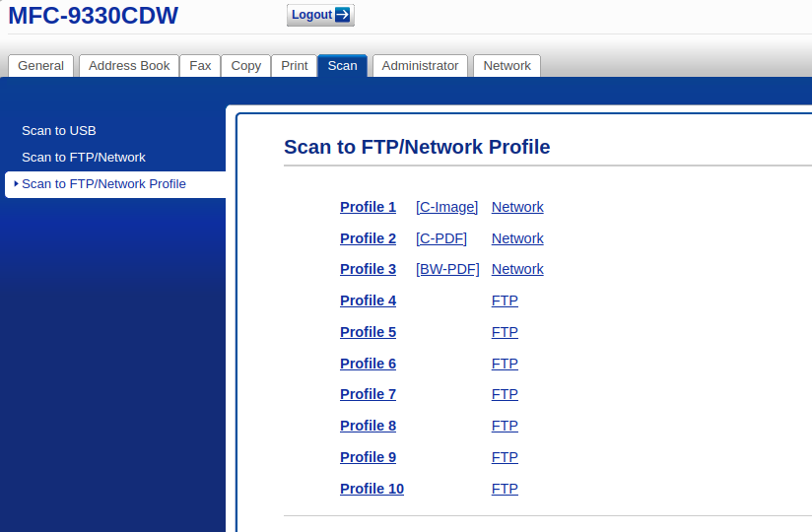Screen dimensions: 812x532
Task: Open Profile 10 link
Action: (x=372, y=489)
